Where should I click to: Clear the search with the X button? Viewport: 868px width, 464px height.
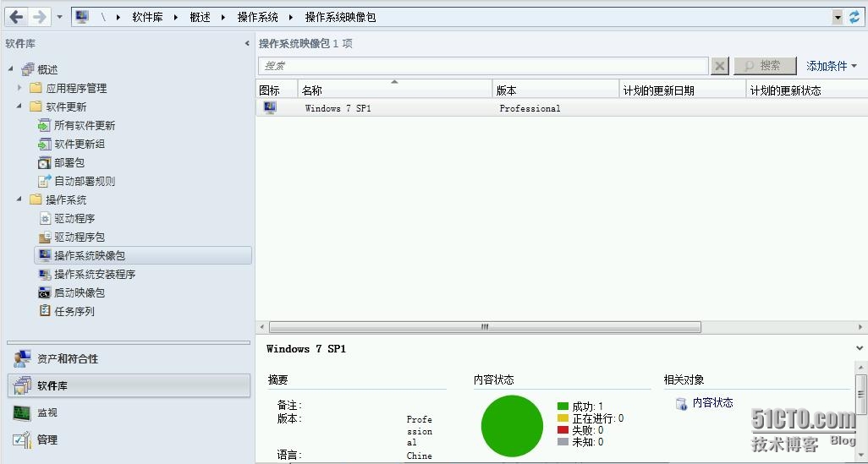click(719, 67)
